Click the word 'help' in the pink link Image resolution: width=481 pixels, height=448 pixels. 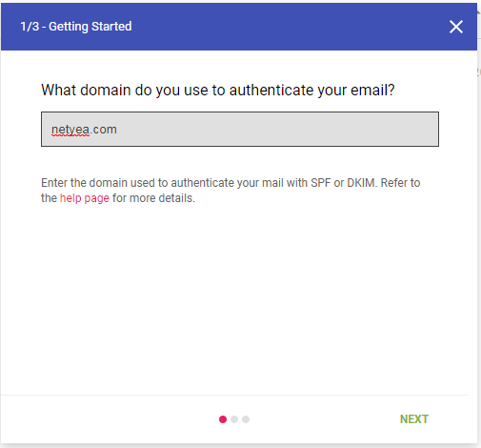coord(70,198)
